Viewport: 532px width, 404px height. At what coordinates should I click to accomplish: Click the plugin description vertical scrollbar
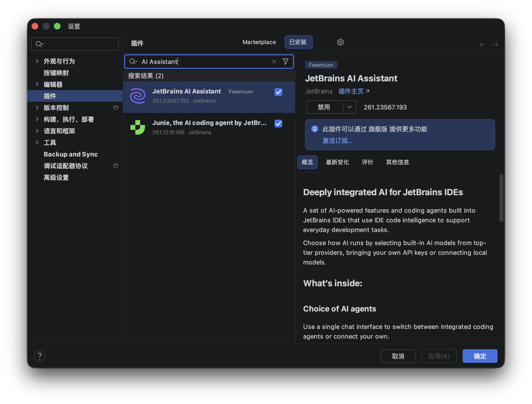click(501, 198)
